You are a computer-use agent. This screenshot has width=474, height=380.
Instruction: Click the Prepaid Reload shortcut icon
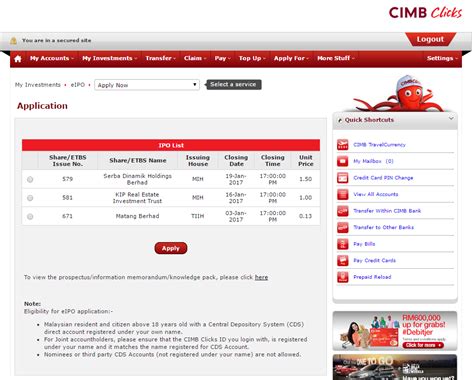tap(343, 277)
